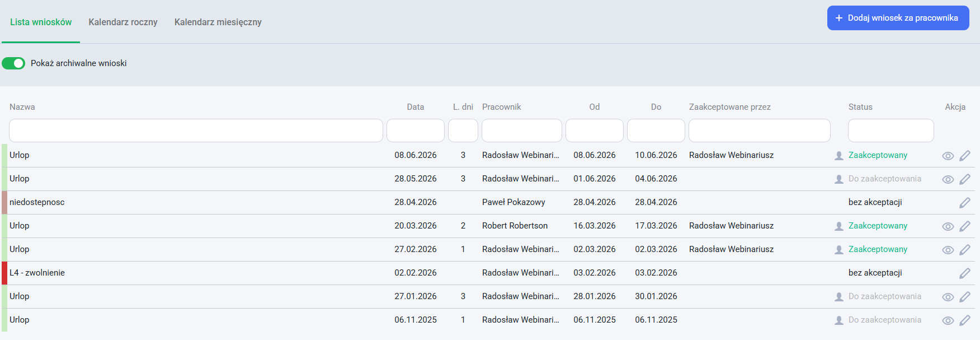
Task: Click person icon in 27.01.2026 Do zaakceptowania row
Action: (x=839, y=297)
